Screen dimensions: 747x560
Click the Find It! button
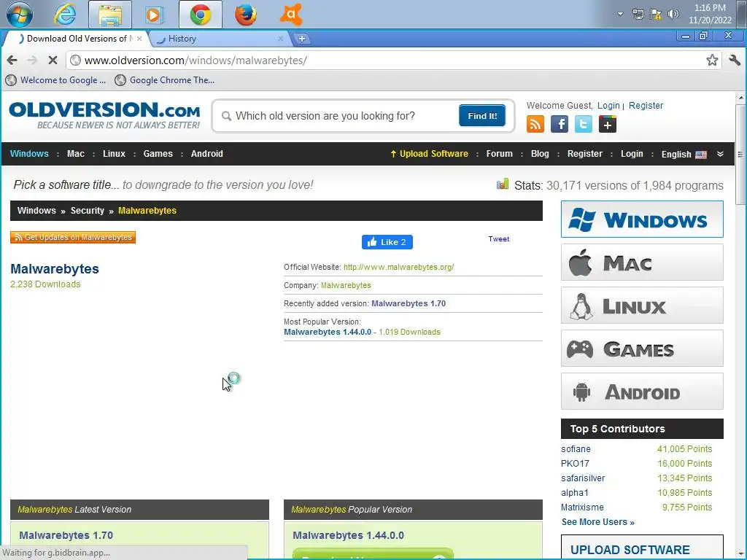coord(482,116)
